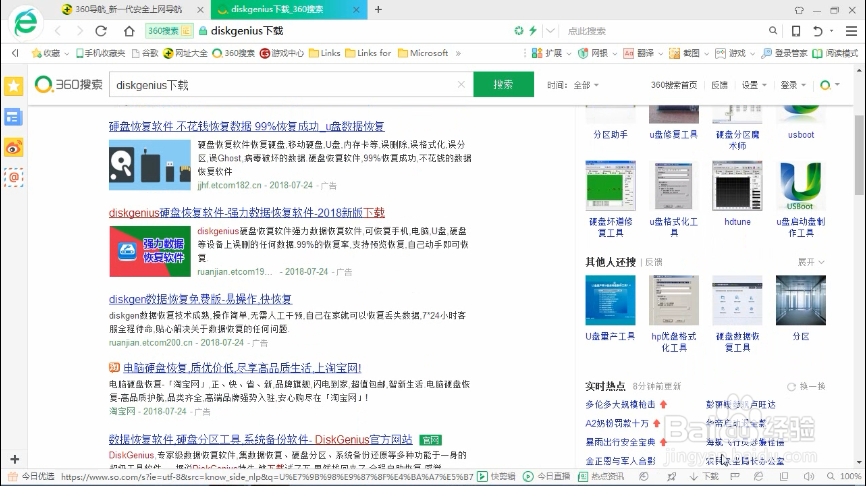
Task: Collapse the bookmarks bar side arrow
Action: click(x=15, y=53)
